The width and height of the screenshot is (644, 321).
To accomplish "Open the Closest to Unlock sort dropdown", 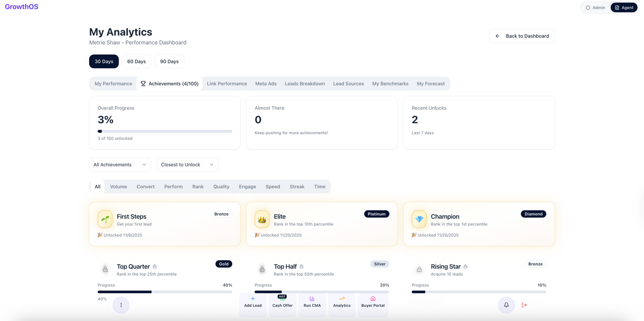I will (x=187, y=165).
